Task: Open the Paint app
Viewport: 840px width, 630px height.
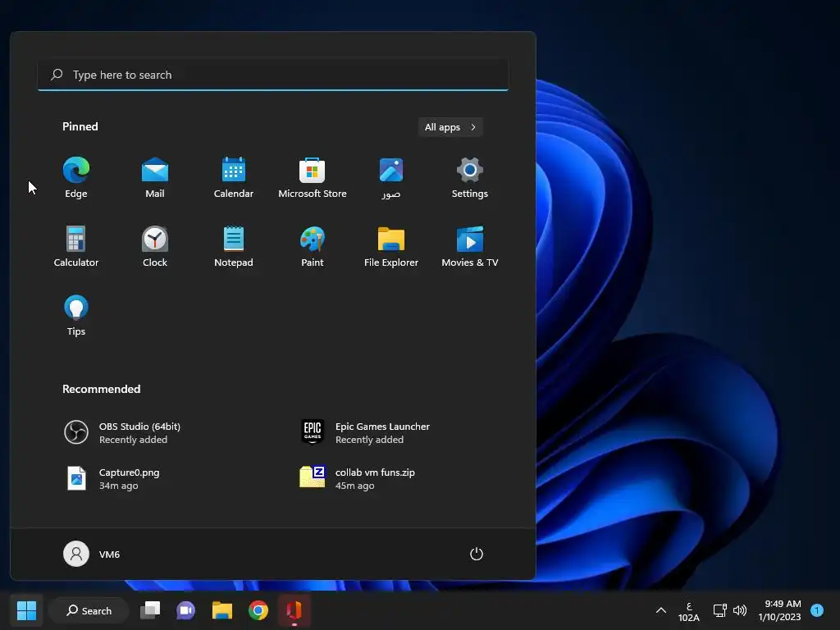Action: (313, 246)
